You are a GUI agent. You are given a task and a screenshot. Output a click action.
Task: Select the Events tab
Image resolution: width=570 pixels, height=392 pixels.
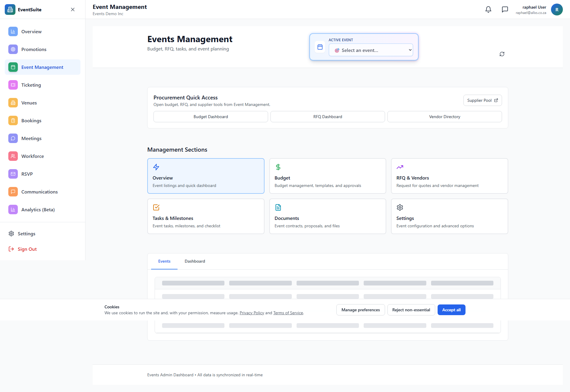pyautogui.click(x=164, y=261)
